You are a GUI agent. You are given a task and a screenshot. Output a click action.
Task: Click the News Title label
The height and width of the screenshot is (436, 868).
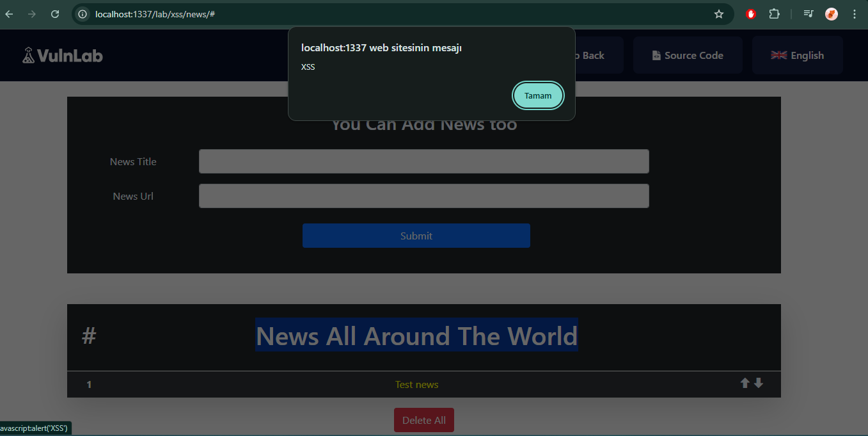click(x=133, y=161)
